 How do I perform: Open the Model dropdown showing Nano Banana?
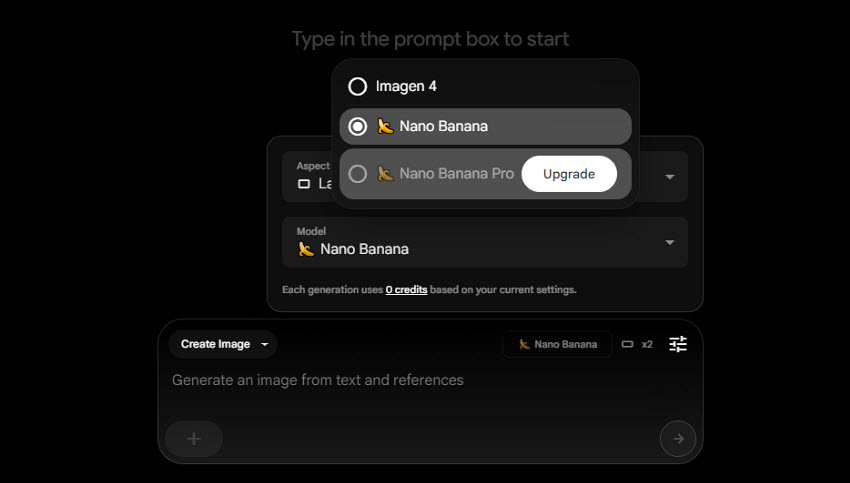[485, 242]
